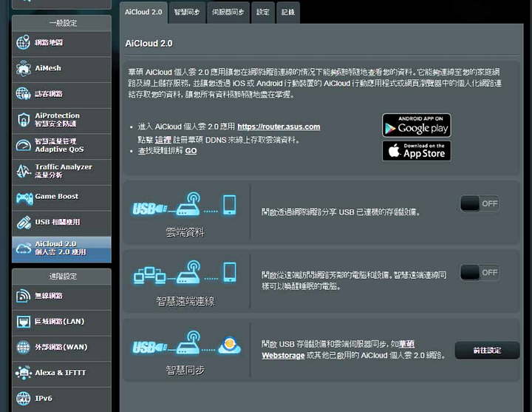Switch to the AiCloud 2.0 tab
532x412 pixels.
tap(143, 13)
